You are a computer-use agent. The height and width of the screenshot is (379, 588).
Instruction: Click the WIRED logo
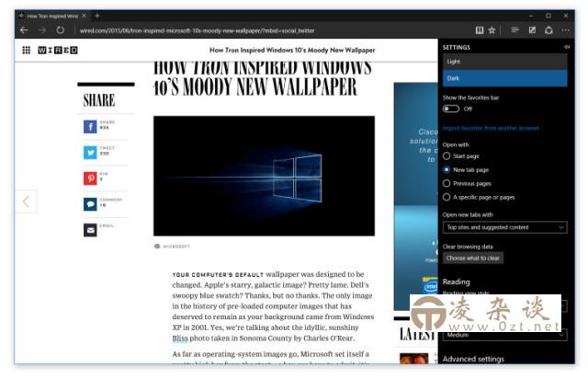click(x=58, y=50)
